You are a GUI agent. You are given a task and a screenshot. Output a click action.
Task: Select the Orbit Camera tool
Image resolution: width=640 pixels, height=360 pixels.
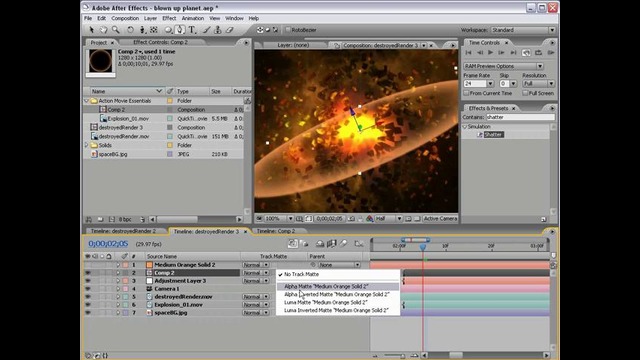[x=142, y=30]
